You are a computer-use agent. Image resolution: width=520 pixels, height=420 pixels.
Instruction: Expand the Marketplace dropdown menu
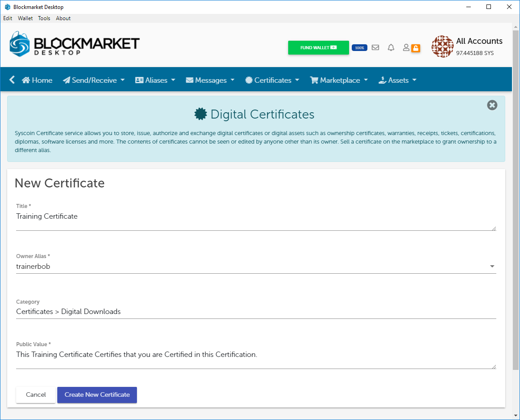tap(339, 80)
